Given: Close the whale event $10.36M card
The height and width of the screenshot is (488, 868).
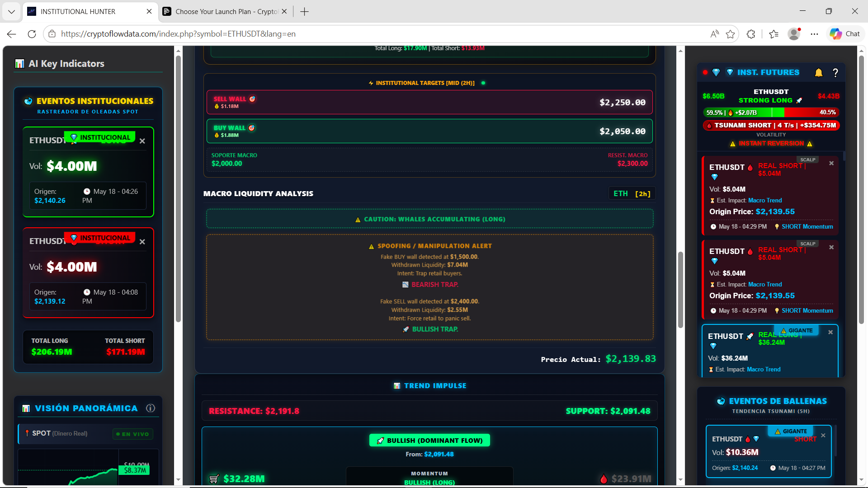Looking at the screenshot, I should click(823, 436).
